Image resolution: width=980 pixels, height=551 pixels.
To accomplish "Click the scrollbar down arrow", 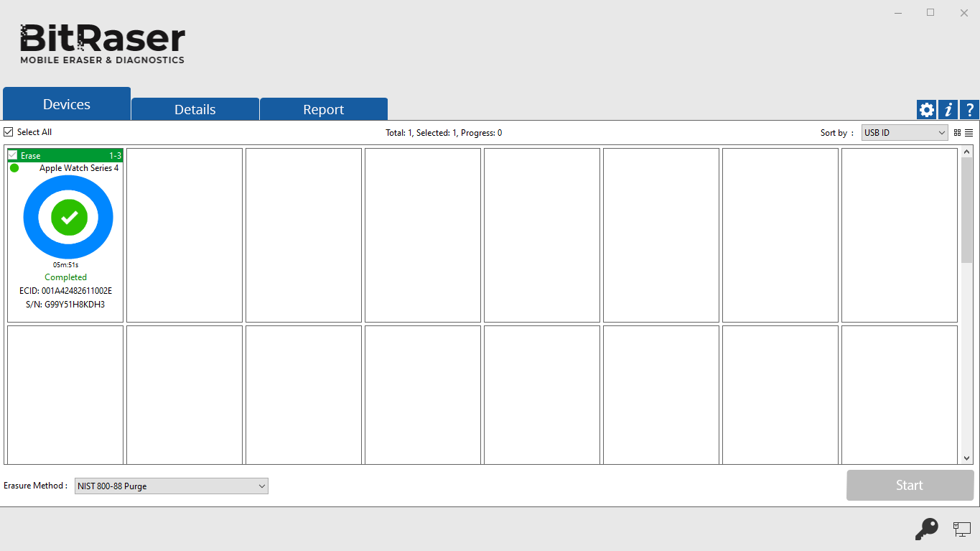I will click(x=966, y=458).
